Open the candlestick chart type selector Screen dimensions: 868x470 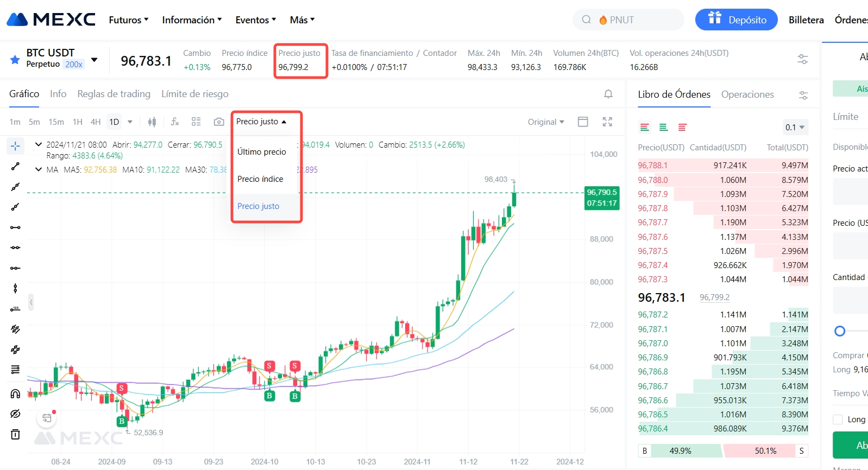click(152, 122)
